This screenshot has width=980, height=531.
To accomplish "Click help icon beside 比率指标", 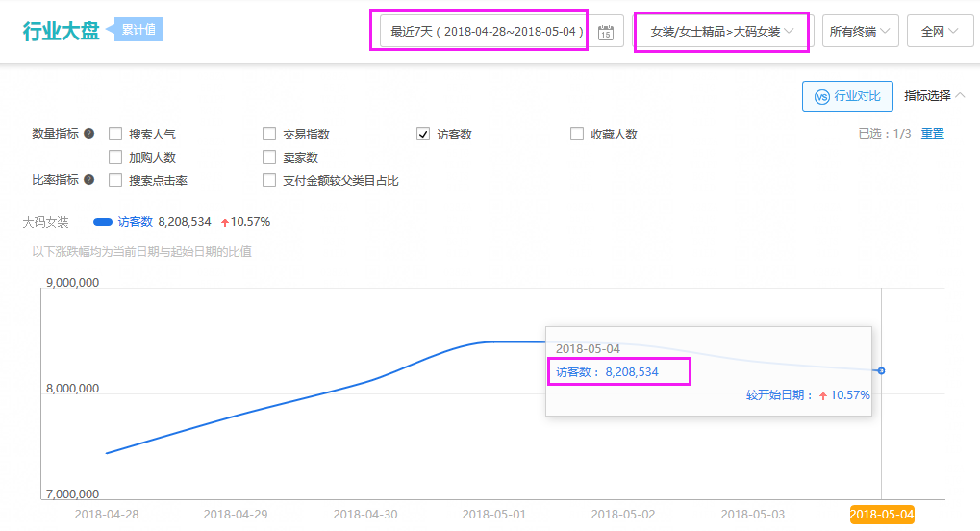I will coord(89,180).
